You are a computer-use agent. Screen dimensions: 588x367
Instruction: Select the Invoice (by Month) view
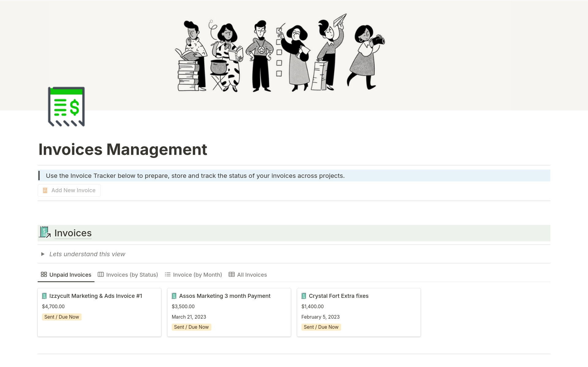pos(197,275)
